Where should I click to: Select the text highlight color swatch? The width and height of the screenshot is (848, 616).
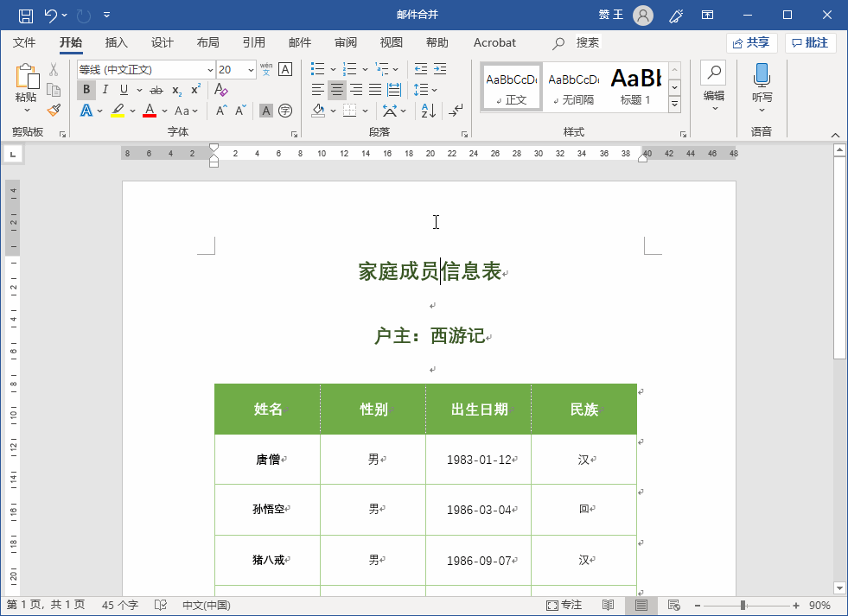tap(118, 110)
